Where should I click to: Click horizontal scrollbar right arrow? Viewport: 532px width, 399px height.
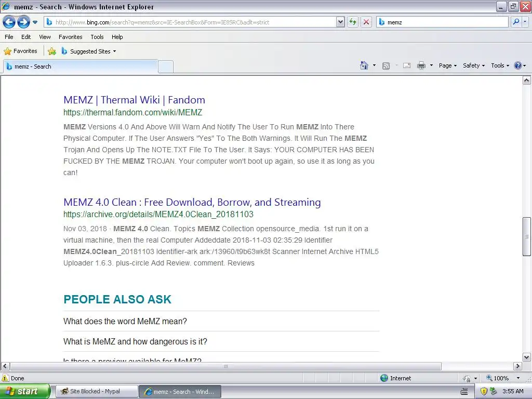[x=517, y=366]
